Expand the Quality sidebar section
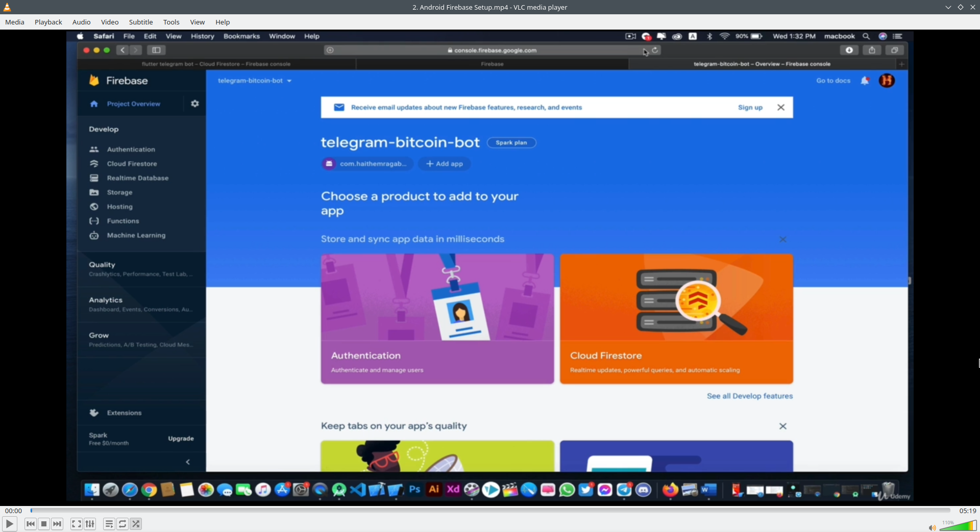The image size is (980, 532). tap(141, 269)
